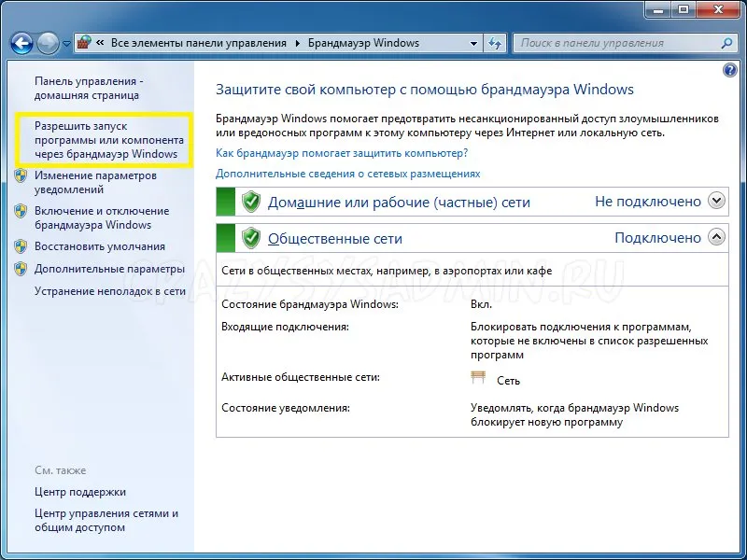Open 'Панель управления - домашняя страница' link
The image size is (747, 560).
tap(89, 88)
